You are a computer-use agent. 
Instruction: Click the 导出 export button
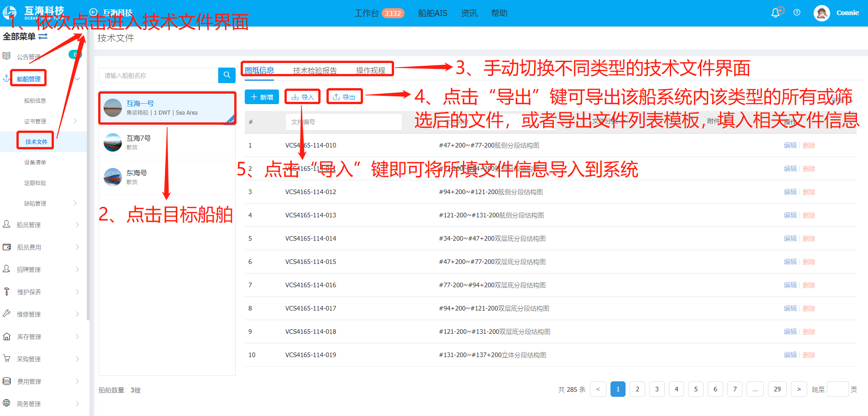(344, 97)
